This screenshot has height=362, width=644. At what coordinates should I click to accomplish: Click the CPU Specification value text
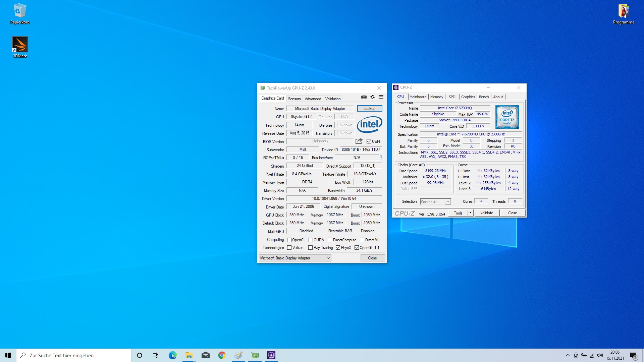coord(471,134)
